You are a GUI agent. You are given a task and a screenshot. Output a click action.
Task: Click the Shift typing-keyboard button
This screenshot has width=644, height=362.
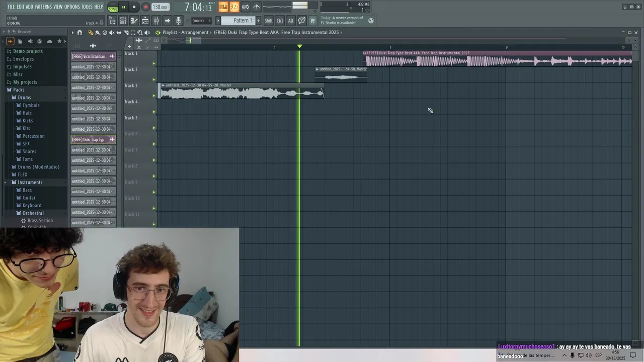(x=269, y=21)
